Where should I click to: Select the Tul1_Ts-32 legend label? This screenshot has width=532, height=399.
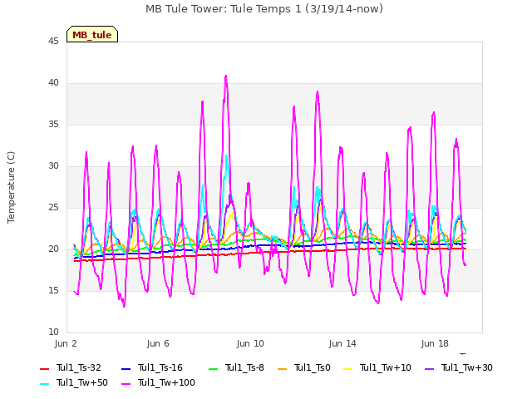pos(79,367)
